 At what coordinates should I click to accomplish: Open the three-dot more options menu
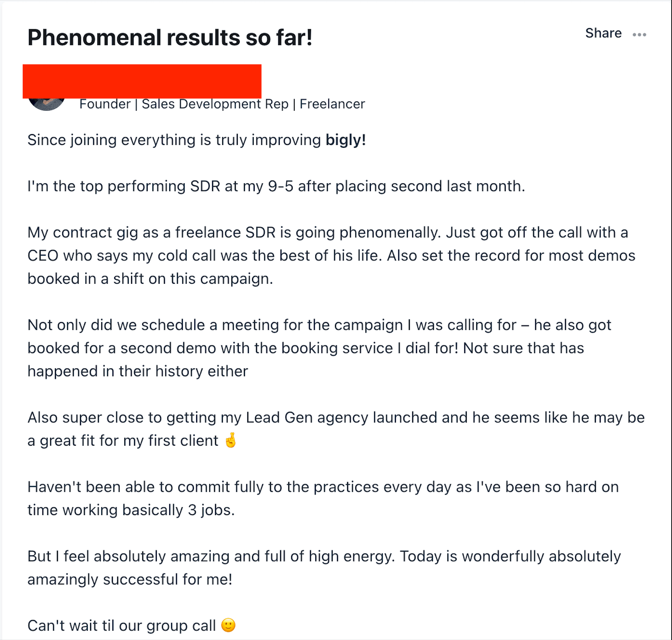pyautogui.click(x=639, y=35)
